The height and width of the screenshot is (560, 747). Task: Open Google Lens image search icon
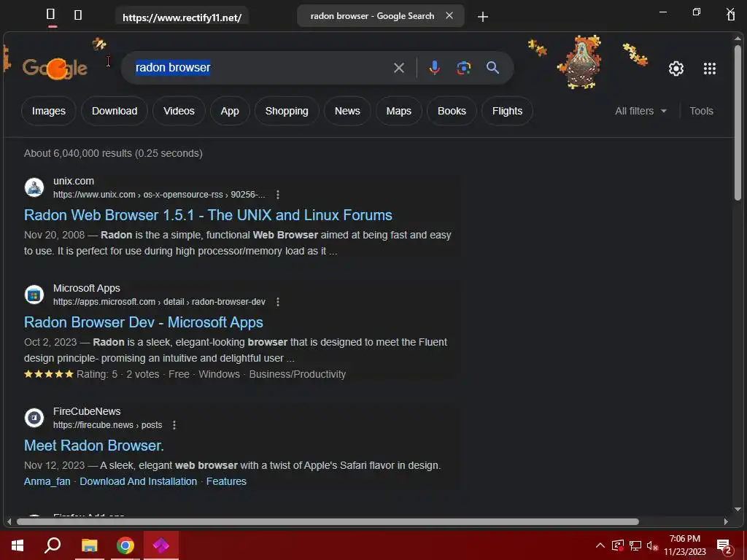pyautogui.click(x=463, y=68)
